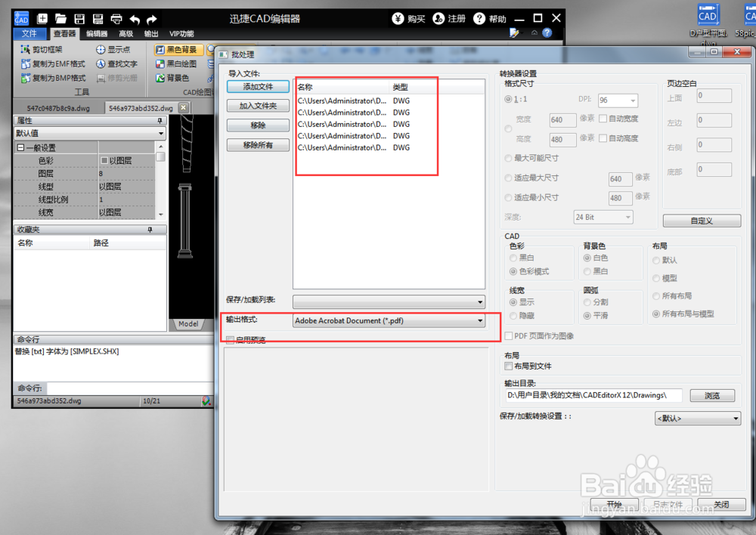Select the 剪切框架 tool
The width and height of the screenshot is (756, 535).
click(42, 50)
